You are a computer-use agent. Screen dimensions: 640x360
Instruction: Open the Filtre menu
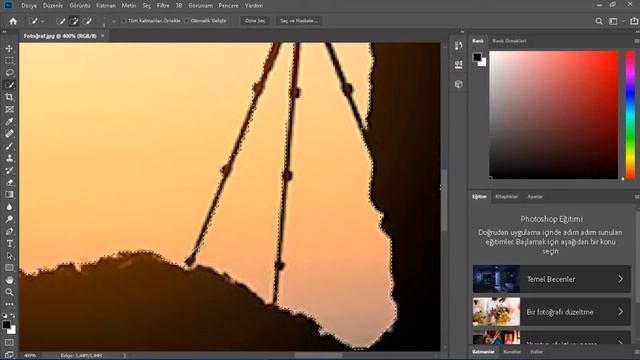[x=163, y=6]
